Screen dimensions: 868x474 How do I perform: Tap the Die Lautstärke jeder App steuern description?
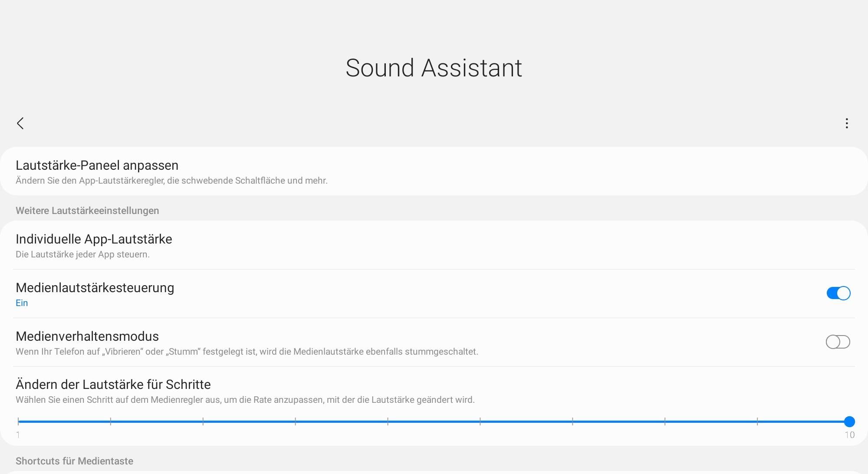point(82,254)
